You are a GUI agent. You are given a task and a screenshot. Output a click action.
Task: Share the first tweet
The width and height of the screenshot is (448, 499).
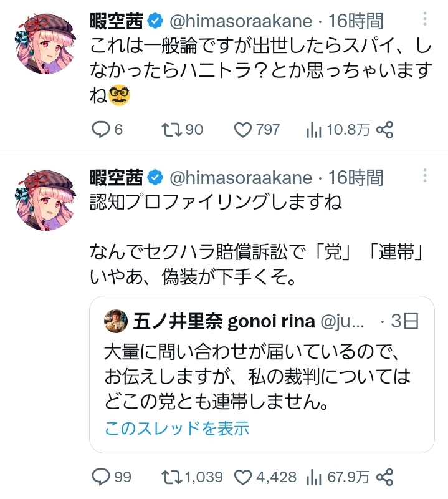point(385,130)
